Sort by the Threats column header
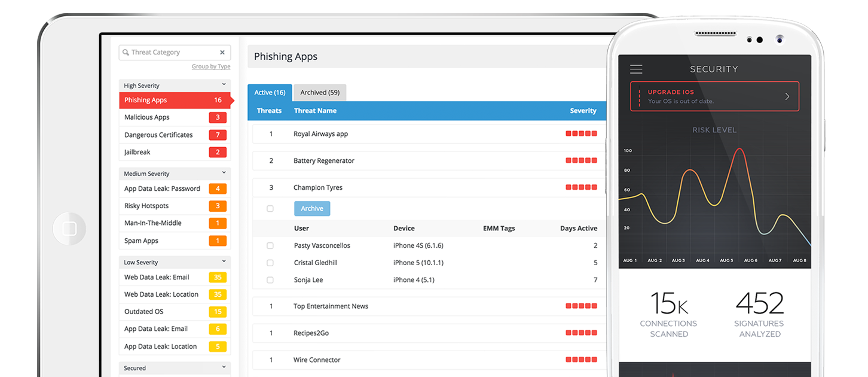 [x=269, y=111]
